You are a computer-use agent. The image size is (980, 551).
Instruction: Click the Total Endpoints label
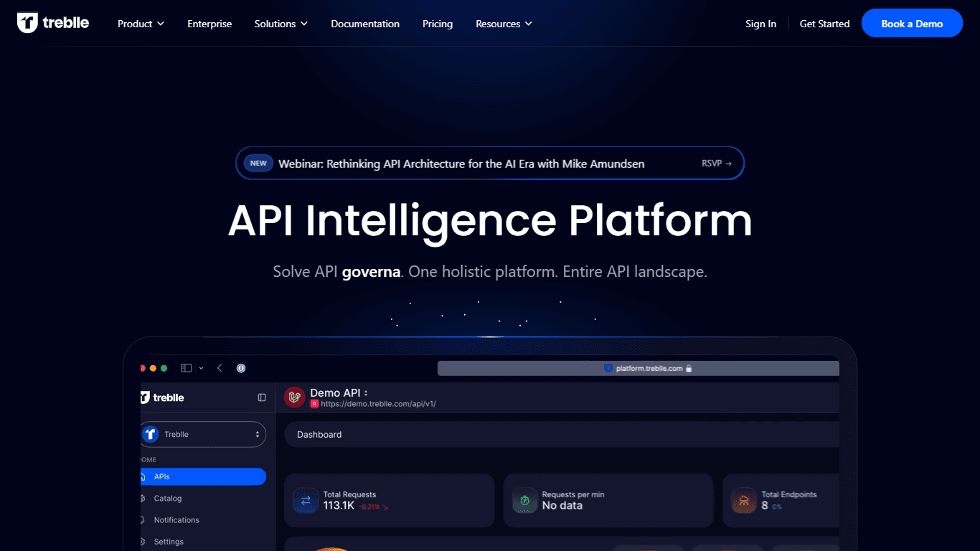[x=789, y=494]
